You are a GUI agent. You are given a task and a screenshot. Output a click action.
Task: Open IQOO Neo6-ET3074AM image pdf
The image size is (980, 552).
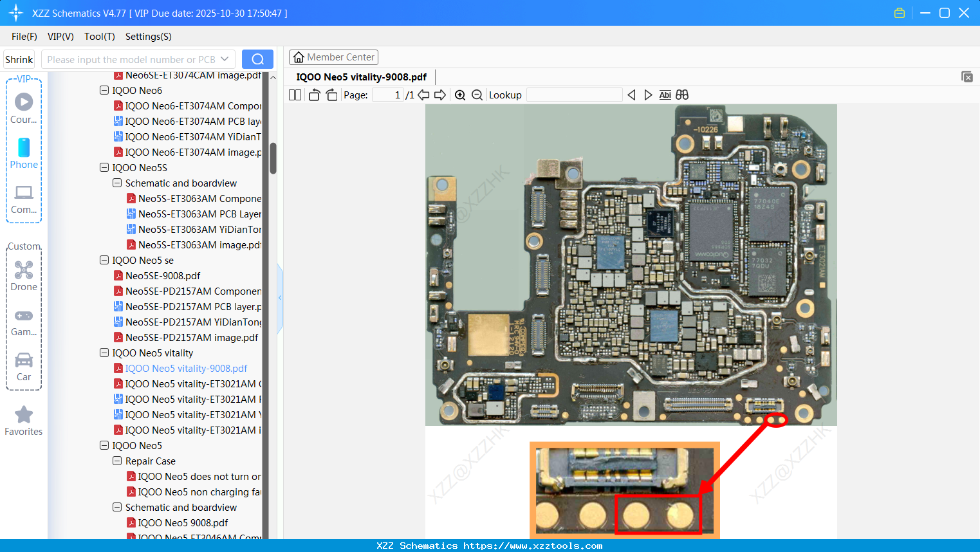[x=188, y=152]
